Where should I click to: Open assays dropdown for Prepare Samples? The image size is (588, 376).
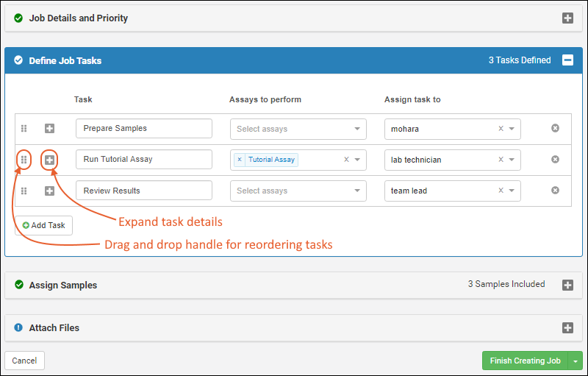tap(357, 129)
